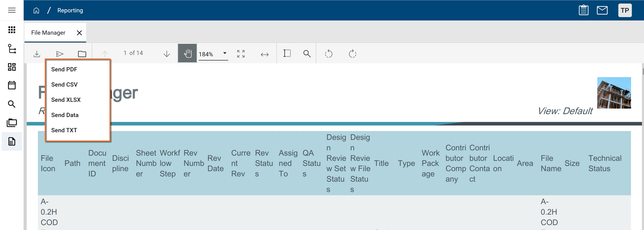644x230 pixels.
Task: Toggle the pan hand tool
Action: (x=187, y=53)
